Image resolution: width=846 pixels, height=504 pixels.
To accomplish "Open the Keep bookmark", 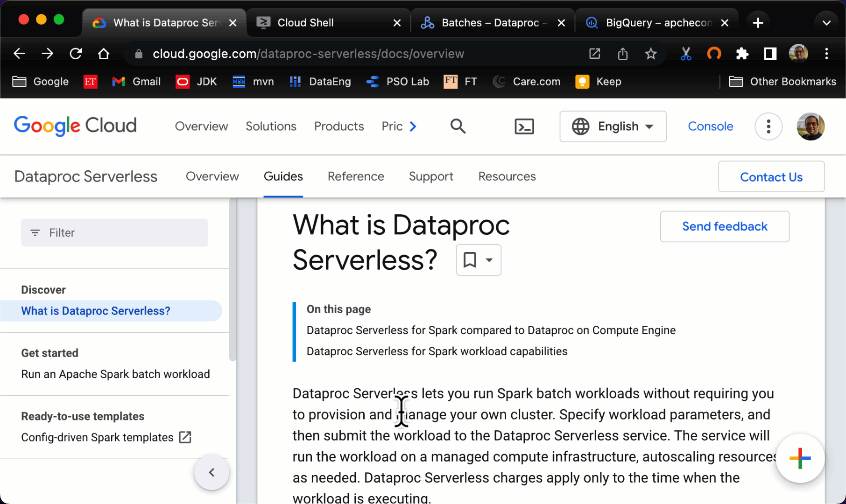I will click(598, 82).
